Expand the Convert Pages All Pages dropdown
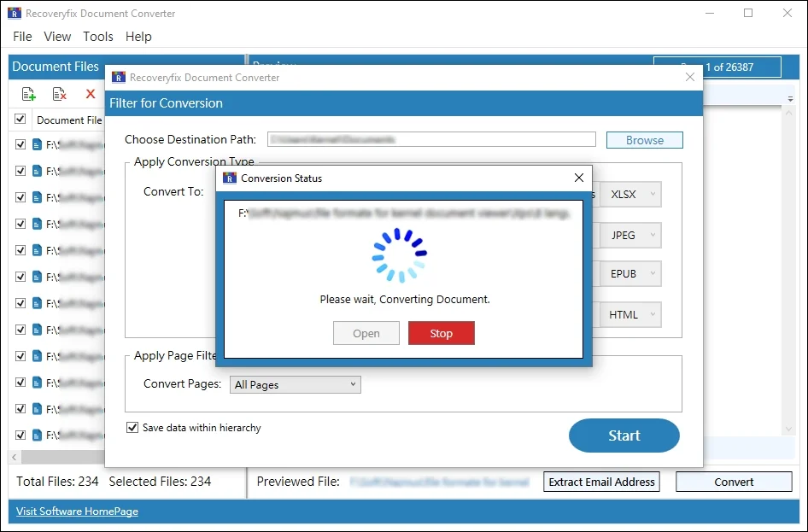Image resolution: width=808 pixels, height=532 pixels. click(296, 385)
